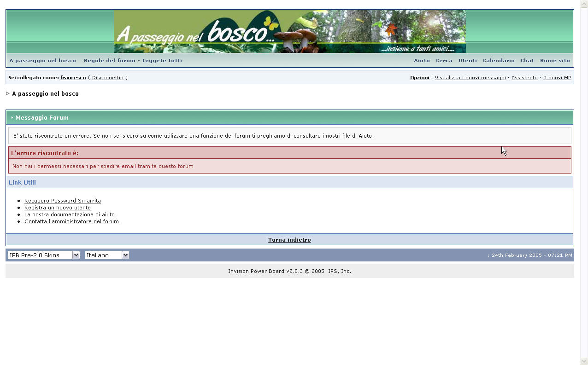Open the 0 nuovi MP inbox link

coord(557,78)
